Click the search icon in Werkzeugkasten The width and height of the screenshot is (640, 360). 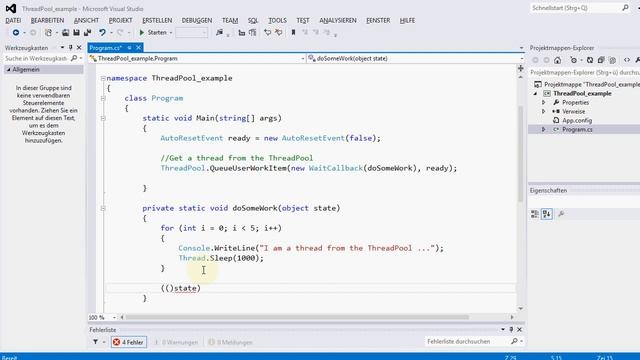point(74,58)
